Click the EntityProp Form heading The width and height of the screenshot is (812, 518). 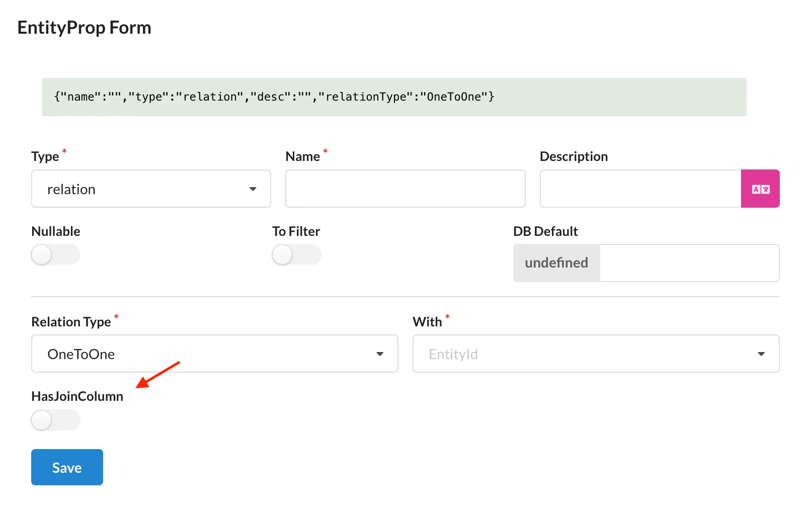tap(85, 28)
